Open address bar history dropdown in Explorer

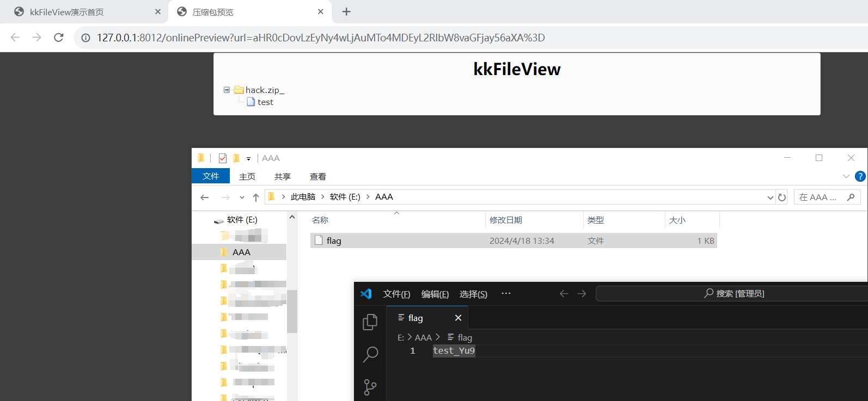click(770, 198)
